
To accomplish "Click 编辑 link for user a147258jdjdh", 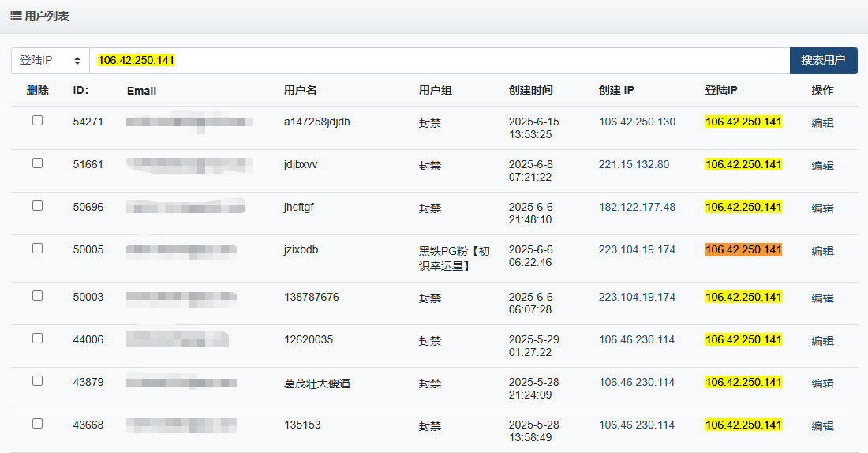I will 822,123.
